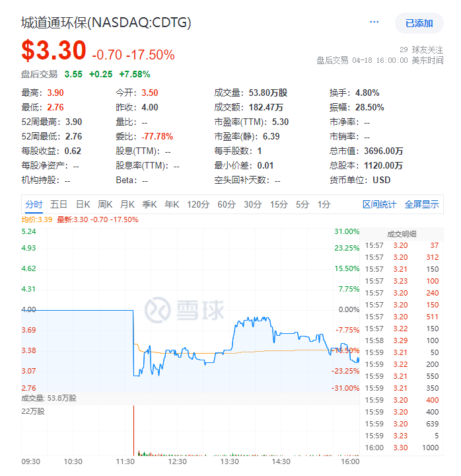Viewport: 461px width, 476px height.
Task: Click the 31.00% upper axis label
Action: click(x=347, y=231)
